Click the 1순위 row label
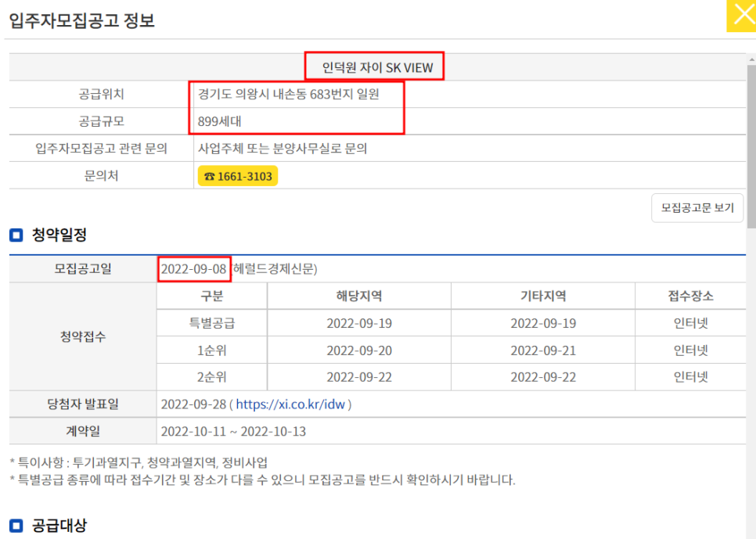 click(211, 350)
